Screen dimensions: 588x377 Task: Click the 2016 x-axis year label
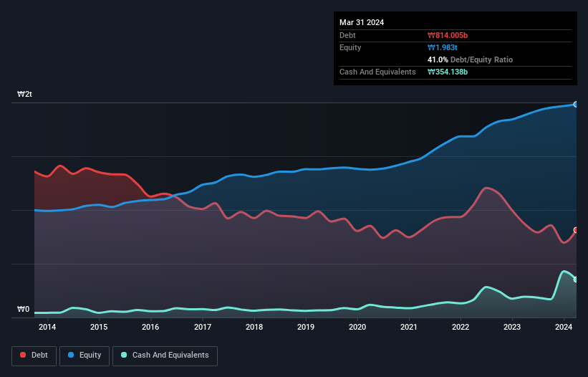[x=150, y=327]
